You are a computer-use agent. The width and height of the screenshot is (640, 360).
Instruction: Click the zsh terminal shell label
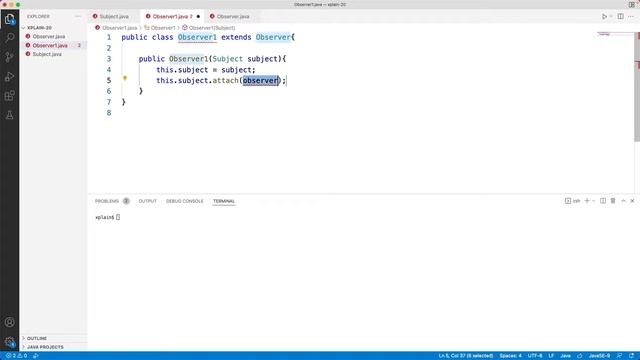[573, 201]
